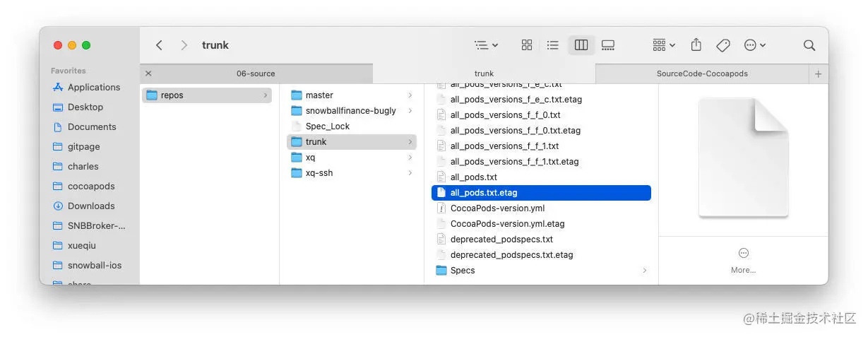This screenshot has height=337, width=868.
Task: Expand the xq-ssh folder chevron
Action: point(410,173)
